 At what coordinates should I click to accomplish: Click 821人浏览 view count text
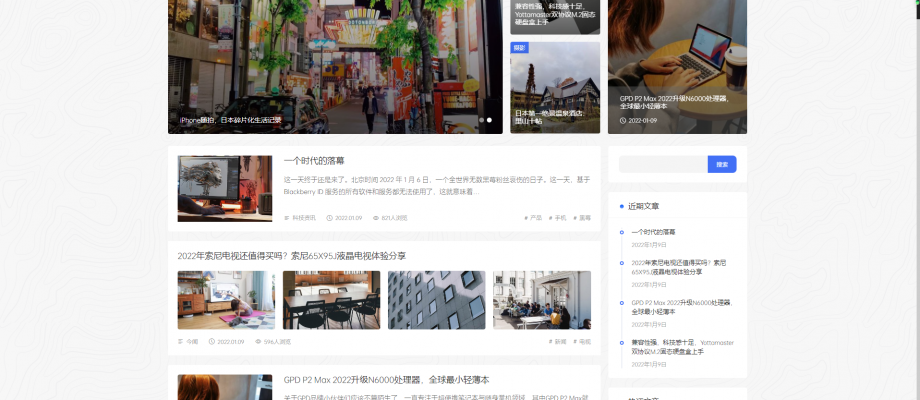(394, 218)
